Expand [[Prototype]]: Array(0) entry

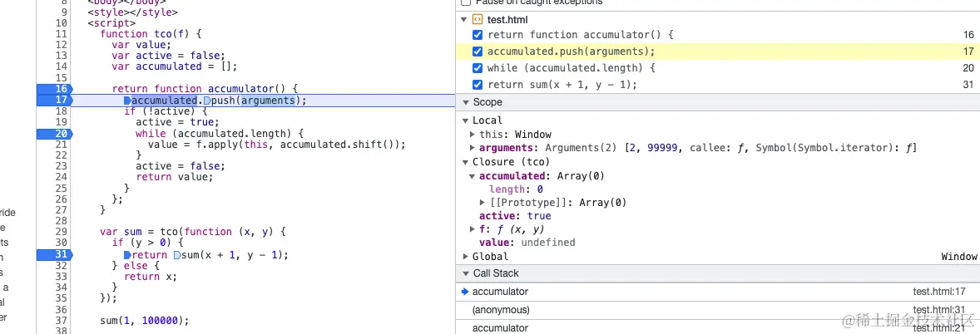482,202
